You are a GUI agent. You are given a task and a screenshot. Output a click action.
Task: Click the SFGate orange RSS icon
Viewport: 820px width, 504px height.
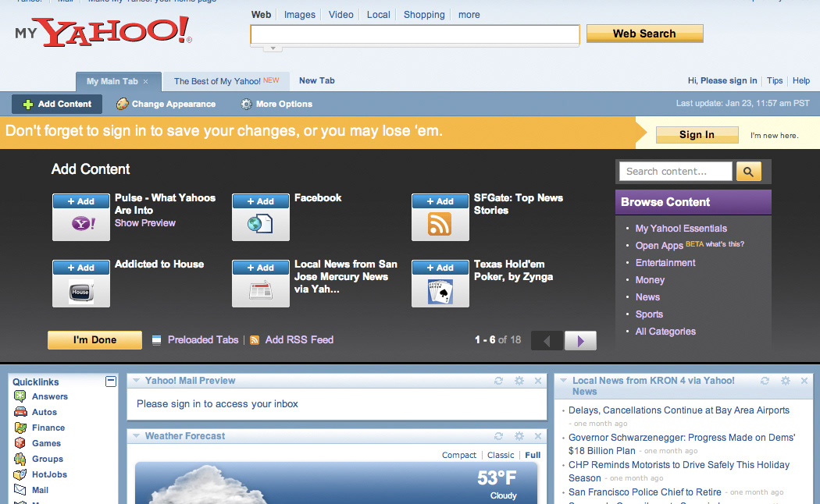point(439,224)
